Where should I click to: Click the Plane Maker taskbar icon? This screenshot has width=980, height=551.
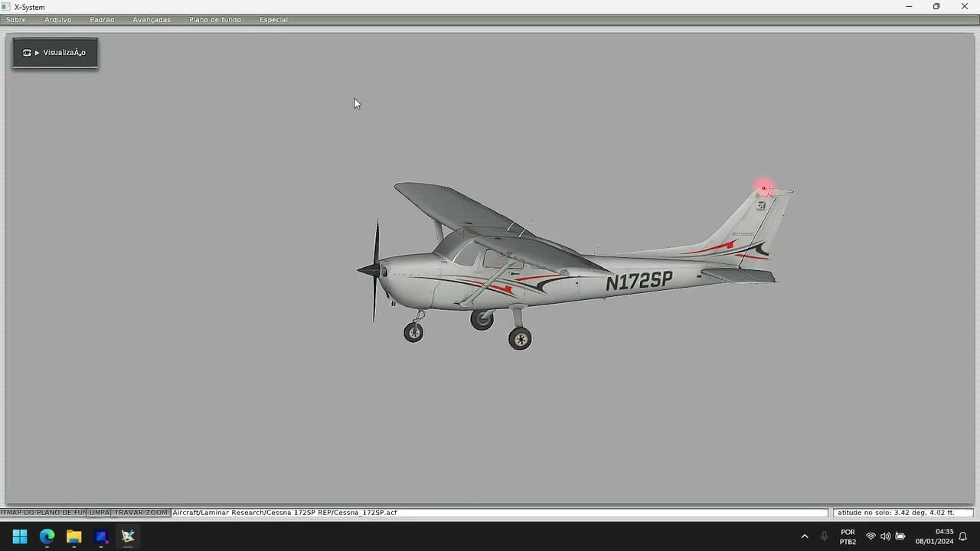128,536
